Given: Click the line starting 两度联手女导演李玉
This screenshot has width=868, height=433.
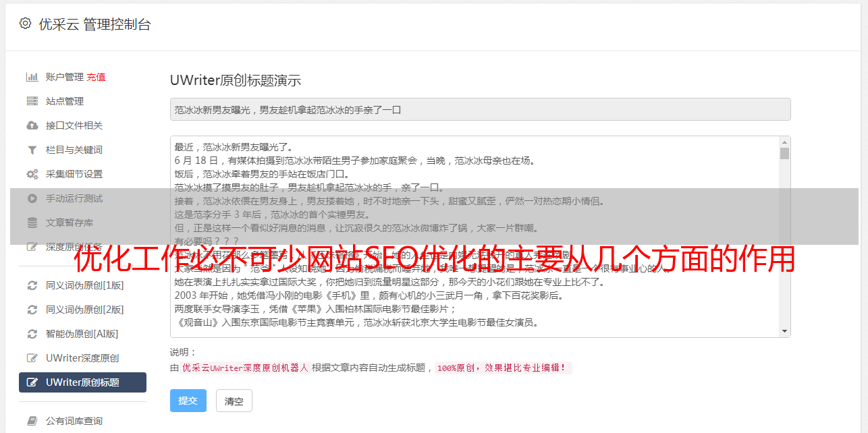Looking at the screenshot, I should click(316, 309).
